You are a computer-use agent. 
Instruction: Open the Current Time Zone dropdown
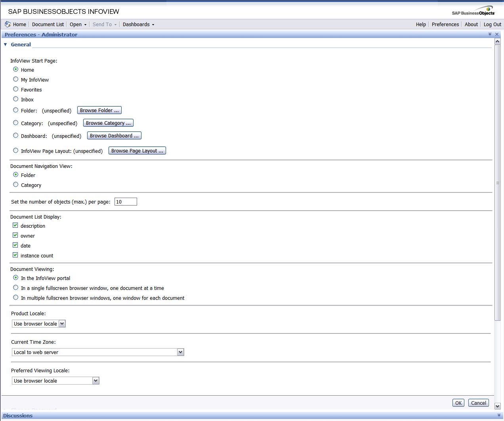[98, 352]
